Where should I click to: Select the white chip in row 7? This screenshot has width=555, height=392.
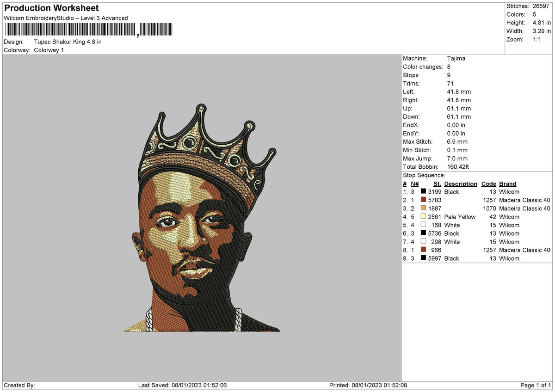coord(423,241)
